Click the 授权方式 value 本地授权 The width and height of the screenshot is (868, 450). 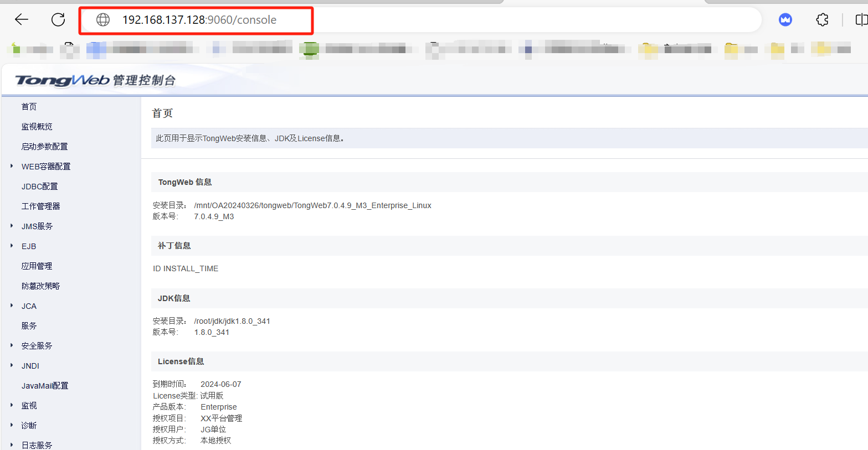pyautogui.click(x=215, y=441)
